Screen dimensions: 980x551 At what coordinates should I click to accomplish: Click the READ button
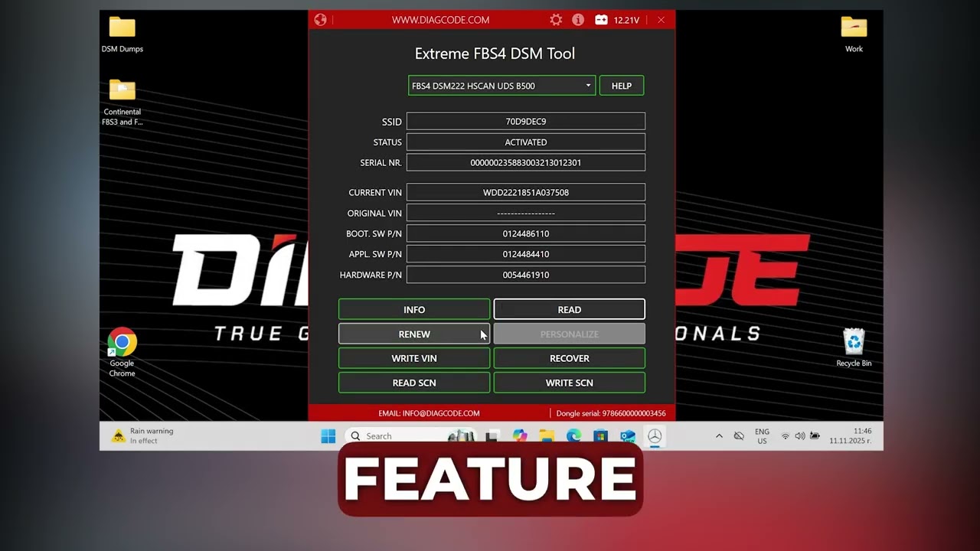570,309
